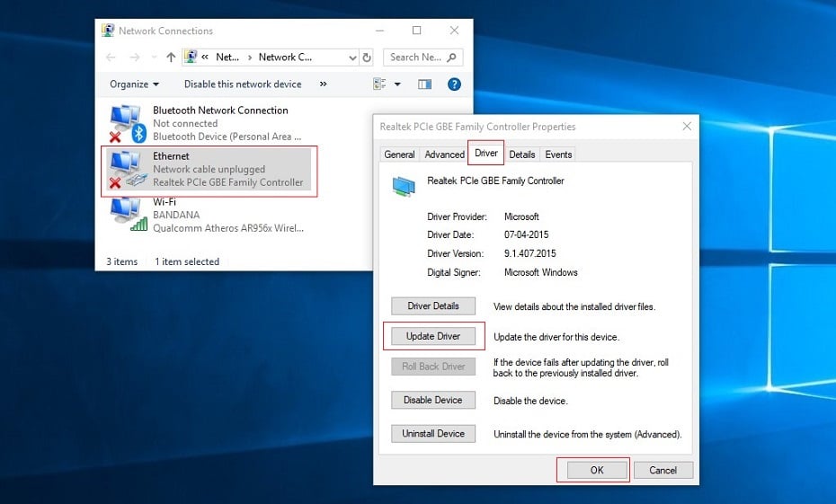Viewport: 836px width, 504px height.
Task: Open the Events tab
Action: click(x=558, y=155)
